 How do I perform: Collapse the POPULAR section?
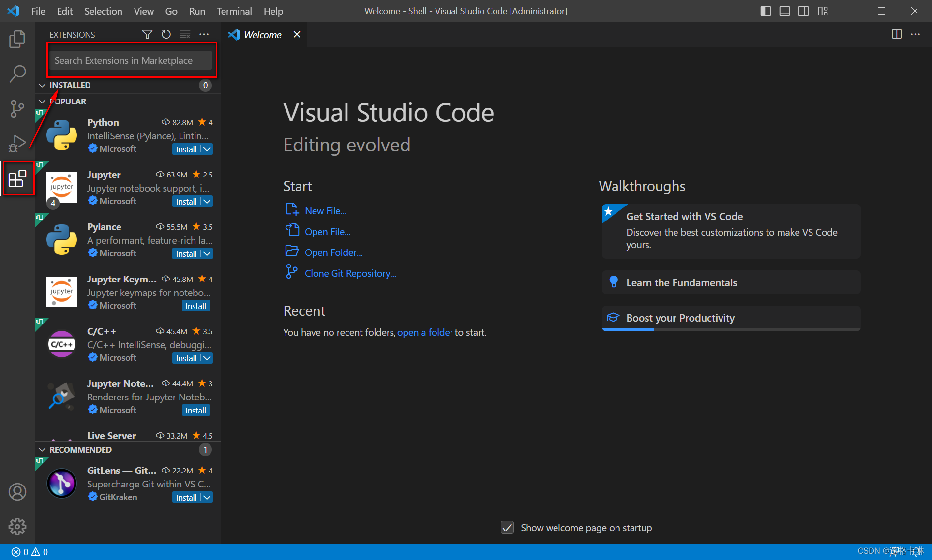coord(43,102)
